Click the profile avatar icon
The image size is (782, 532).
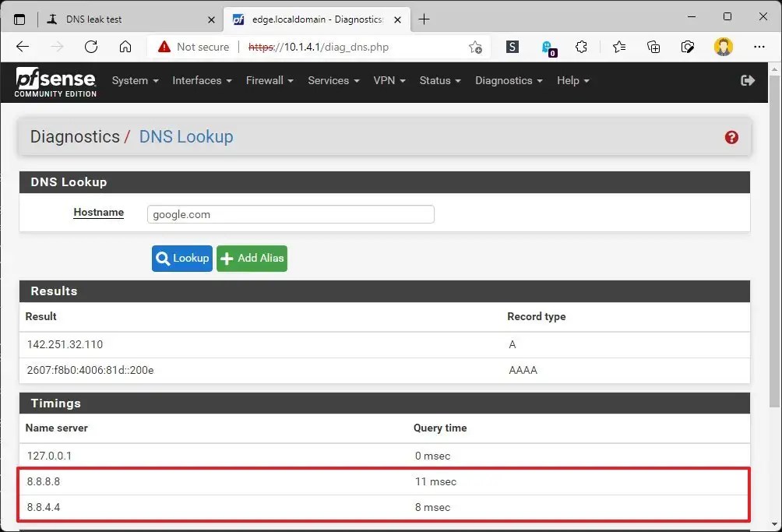724,47
